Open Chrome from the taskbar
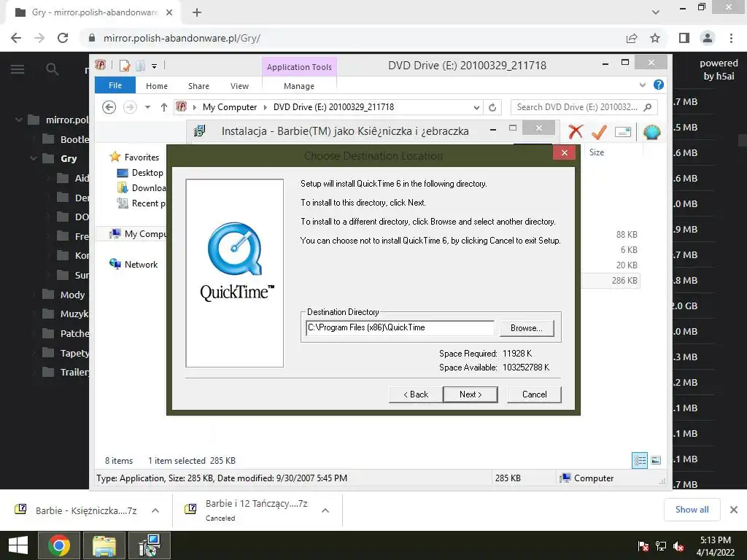Image resolution: width=747 pixels, height=560 pixels. click(59, 545)
